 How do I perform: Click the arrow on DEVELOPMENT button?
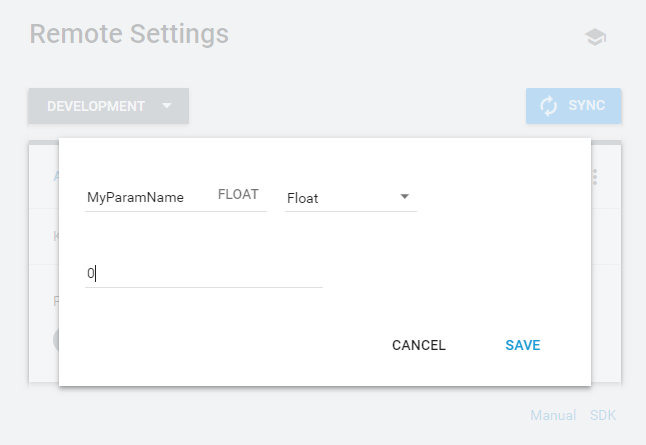point(167,106)
